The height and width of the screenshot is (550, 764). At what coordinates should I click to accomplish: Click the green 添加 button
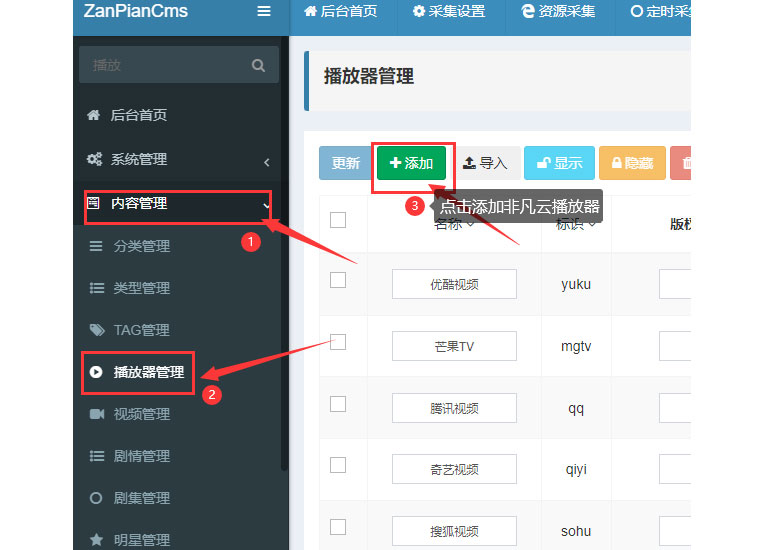[x=411, y=163]
